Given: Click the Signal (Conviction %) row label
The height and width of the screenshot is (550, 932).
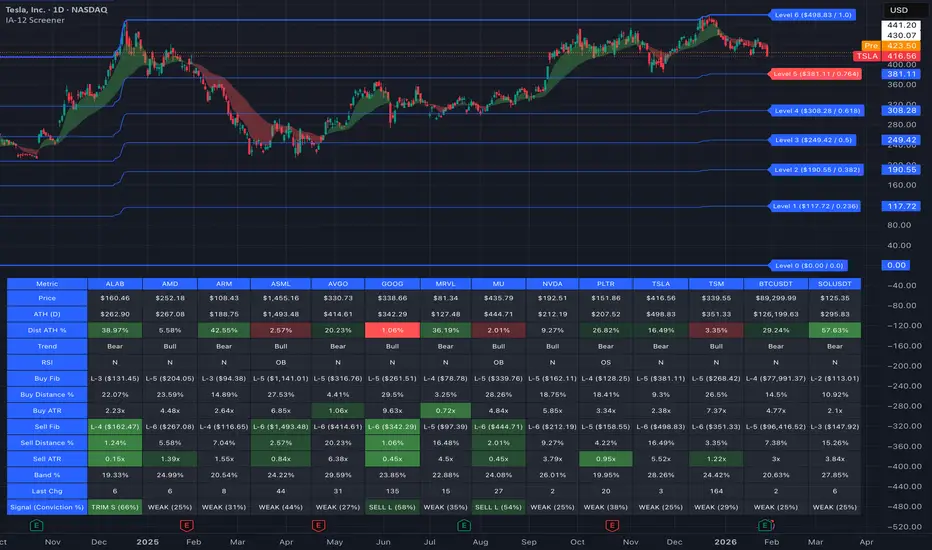Looking at the screenshot, I should click(x=47, y=507).
